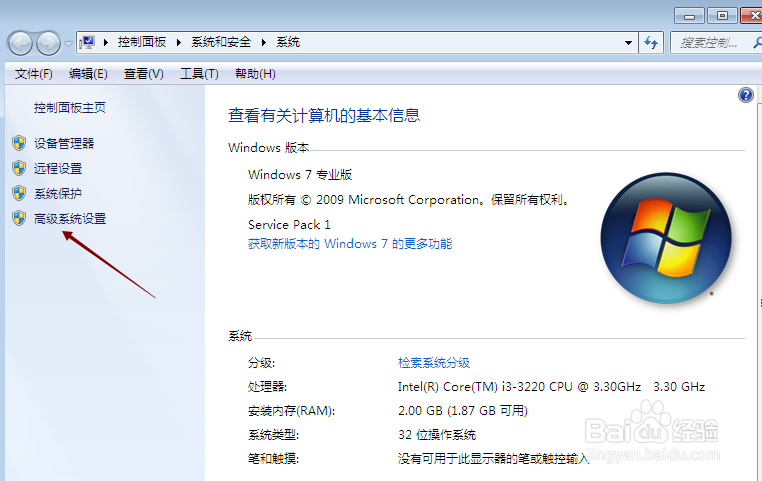Select the Service Pack 1 text
Viewport: 762px width, 481px height.
point(289,225)
